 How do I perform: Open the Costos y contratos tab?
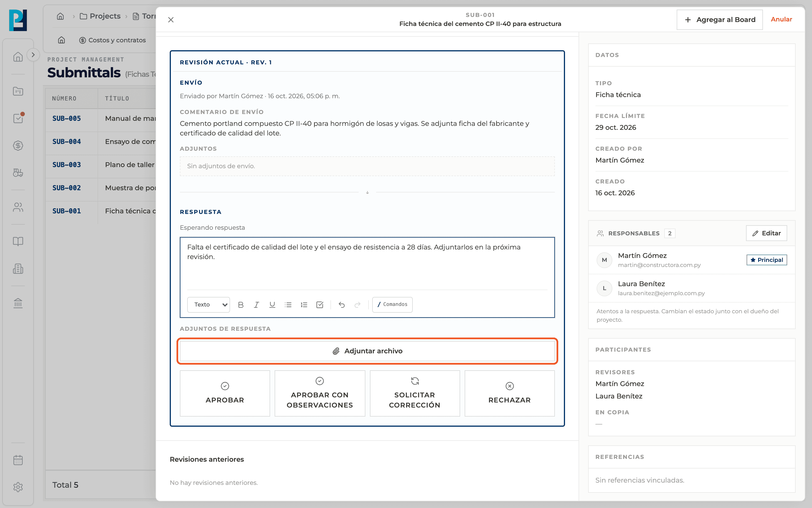pyautogui.click(x=112, y=40)
